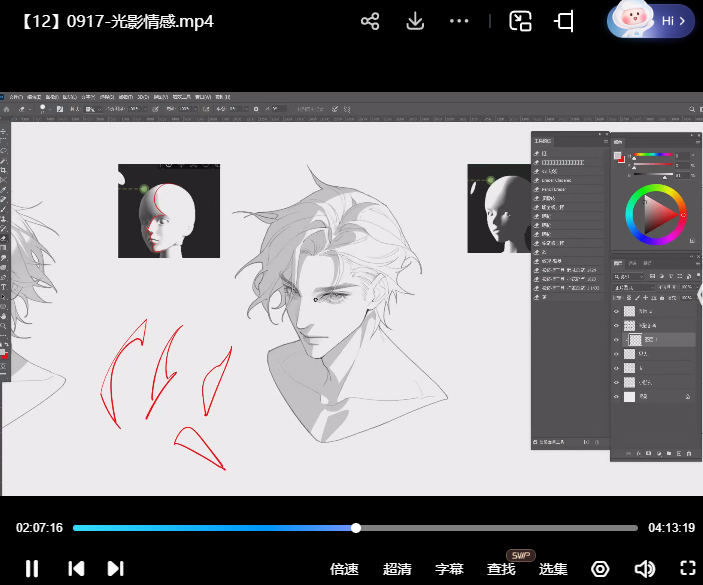Screen dimensions: 703x585
Task: Click the download icon in the top bar
Action: 415,21
